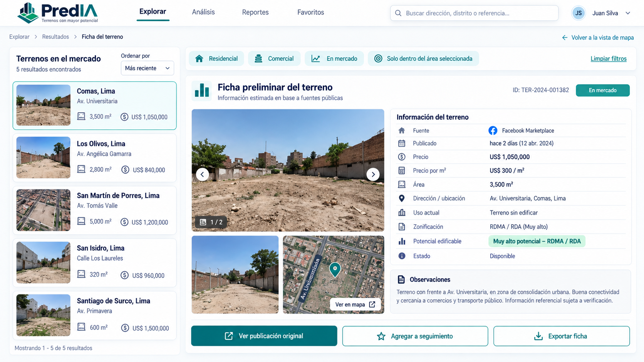The image size is (644, 362).
Task: Click the Observaciones note icon
Action: (x=401, y=279)
